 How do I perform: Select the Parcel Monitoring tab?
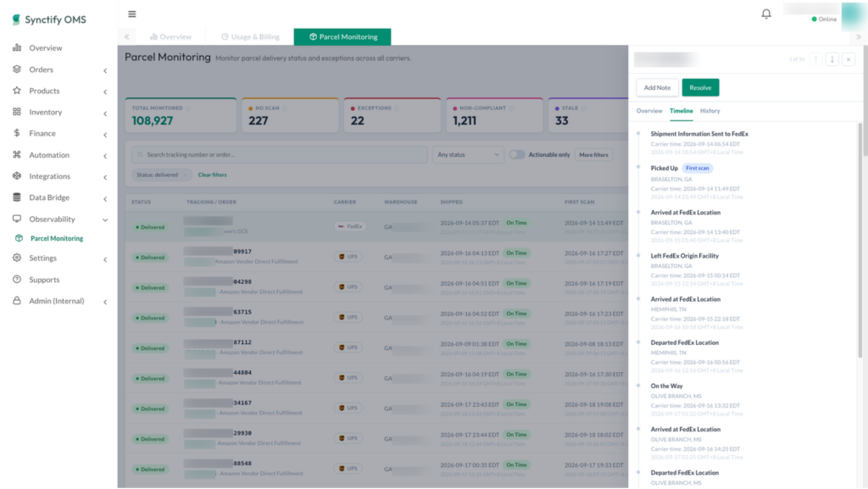click(x=342, y=37)
